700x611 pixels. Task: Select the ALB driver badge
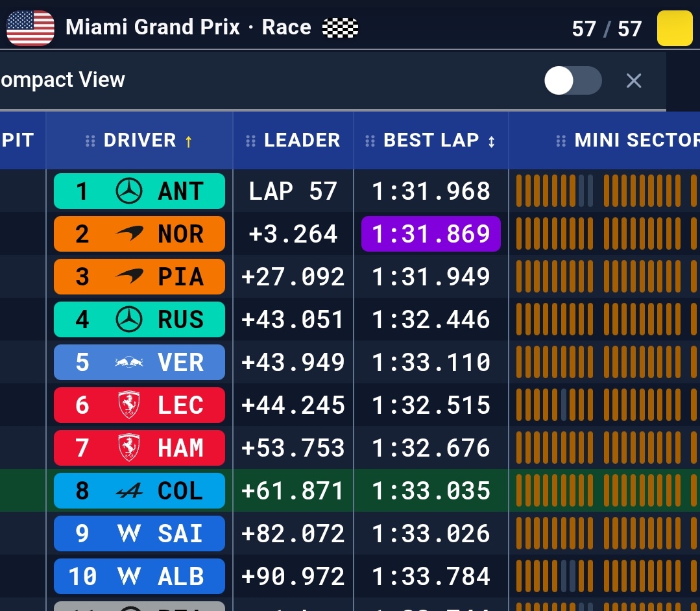pos(139,577)
